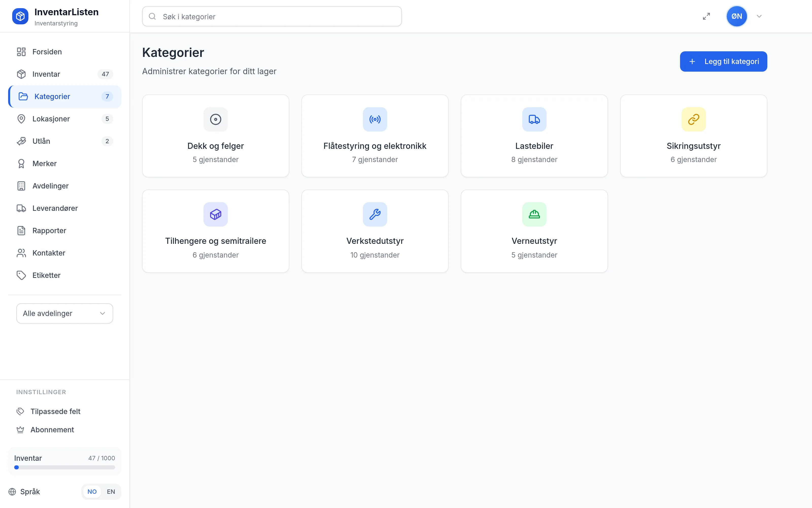Open the Avdelinger menu item
Viewport: 812px width, 508px height.
65,186
